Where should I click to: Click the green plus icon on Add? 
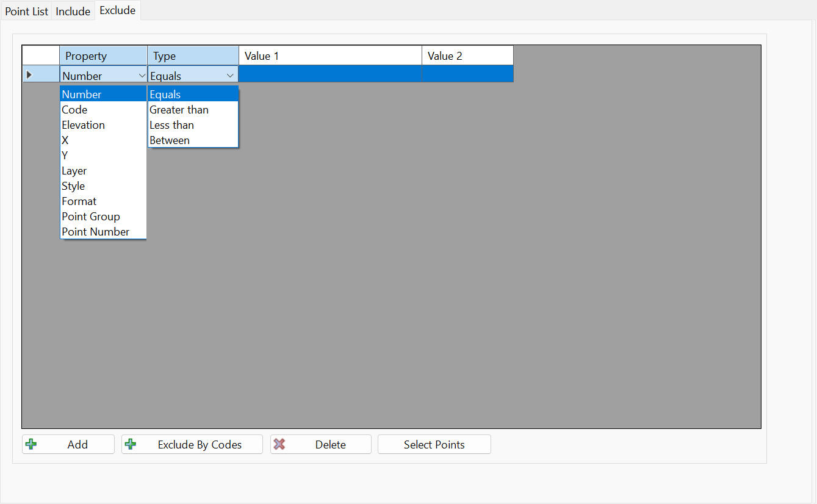[31, 444]
